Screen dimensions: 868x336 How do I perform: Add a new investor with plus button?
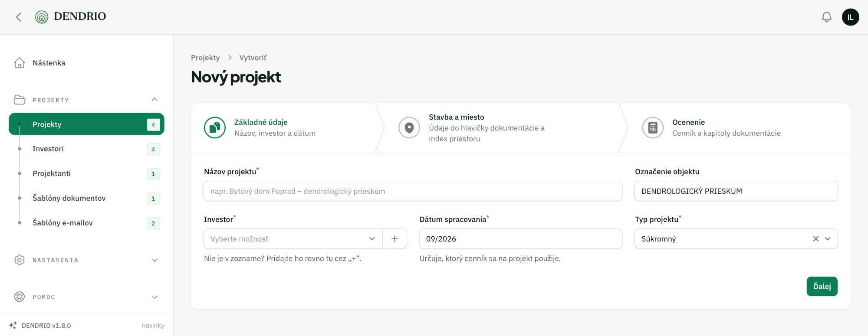pyautogui.click(x=395, y=239)
